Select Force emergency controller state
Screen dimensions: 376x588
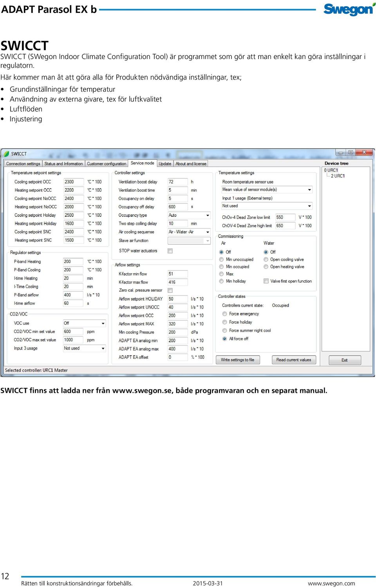point(224,314)
